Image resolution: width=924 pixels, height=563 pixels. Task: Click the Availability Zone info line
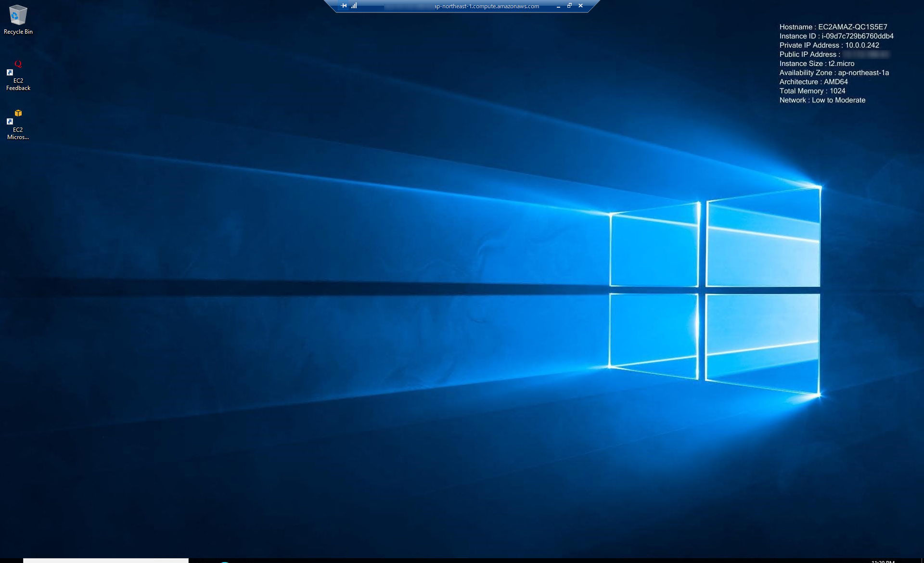[x=834, y=73]
